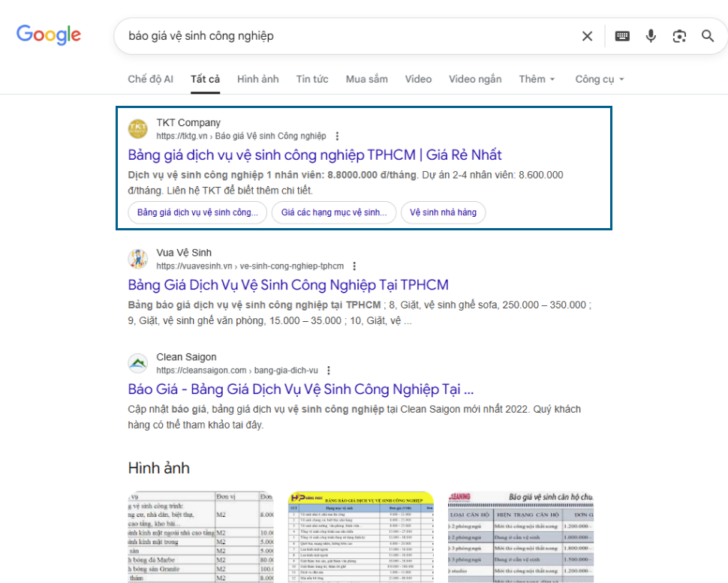
Task: Open the Chế độ AI tab
Action: click(150, 80)
